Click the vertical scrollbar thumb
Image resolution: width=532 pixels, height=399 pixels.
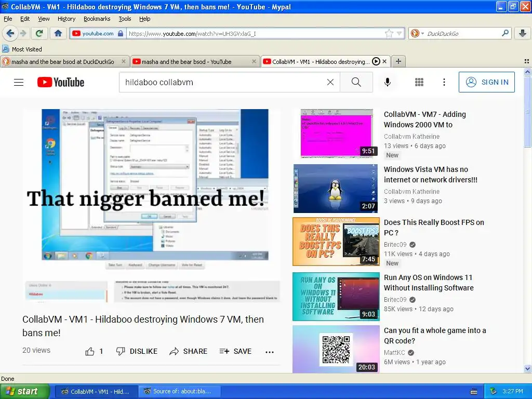tap(527, 112)
